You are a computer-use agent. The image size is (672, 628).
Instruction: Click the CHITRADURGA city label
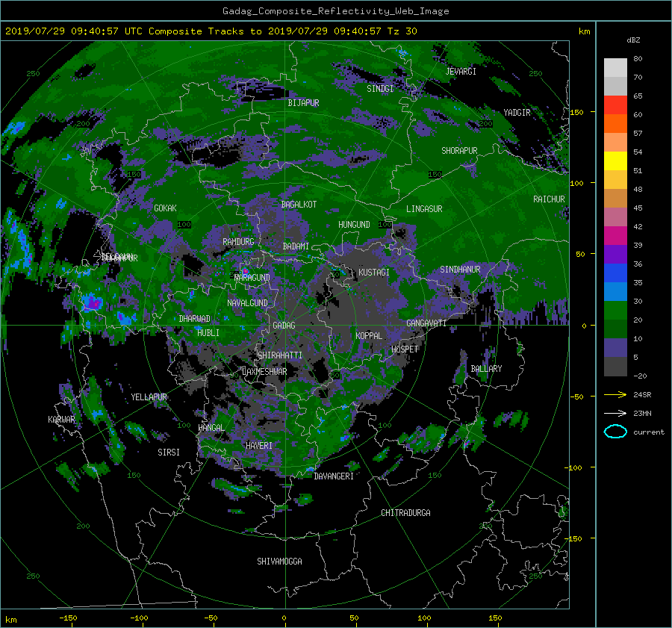point(405,513)
